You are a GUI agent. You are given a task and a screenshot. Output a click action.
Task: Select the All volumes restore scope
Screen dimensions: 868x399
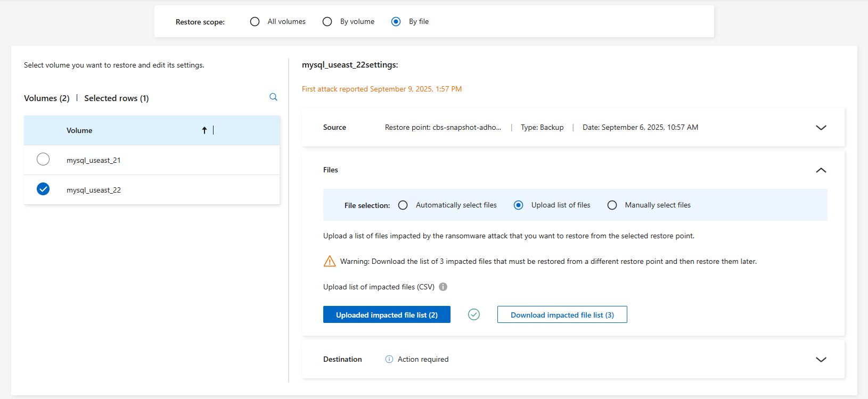[x=255, y=22]
